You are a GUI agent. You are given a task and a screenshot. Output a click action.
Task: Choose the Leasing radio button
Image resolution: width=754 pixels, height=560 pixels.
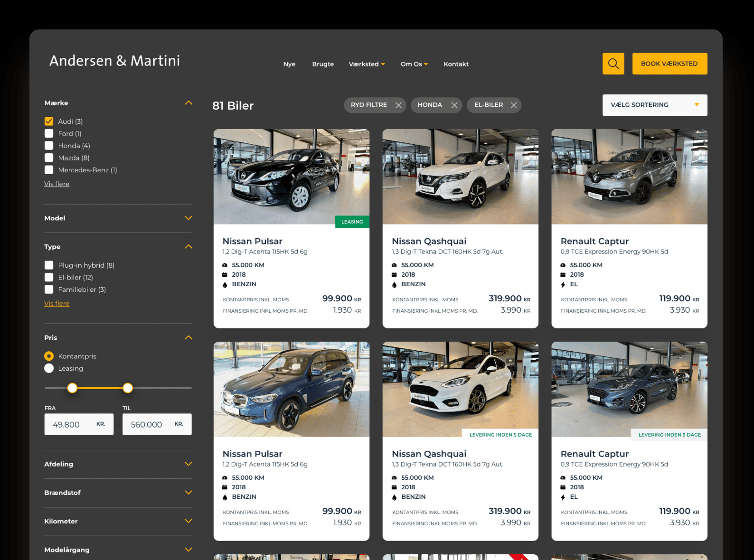49,368
